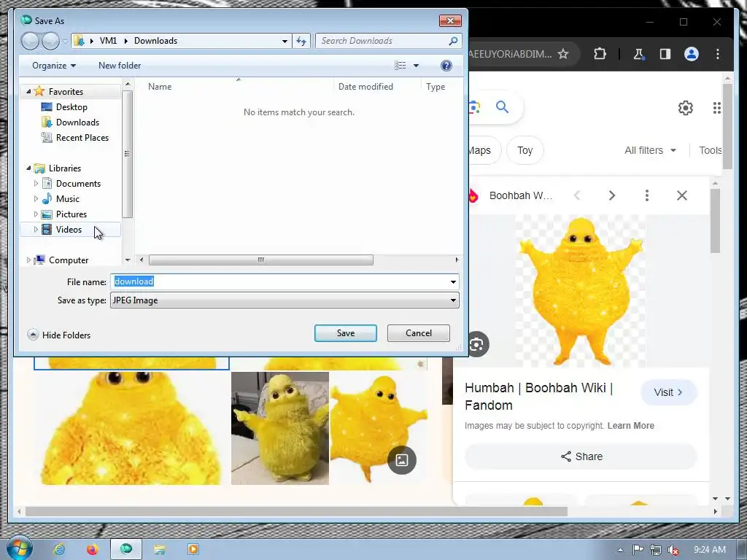Click the Get help question-mark icon

click(x=446, y=66)
